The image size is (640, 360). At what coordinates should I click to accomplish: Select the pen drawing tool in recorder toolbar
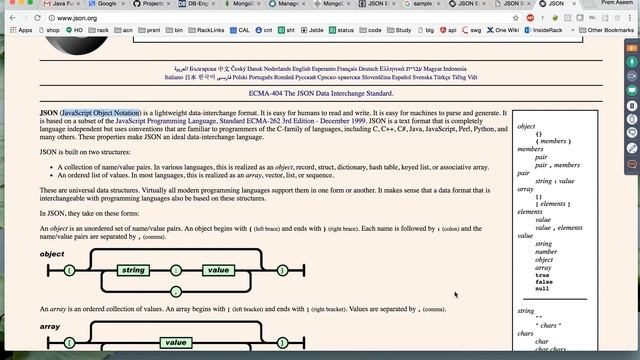coord(632,148)
